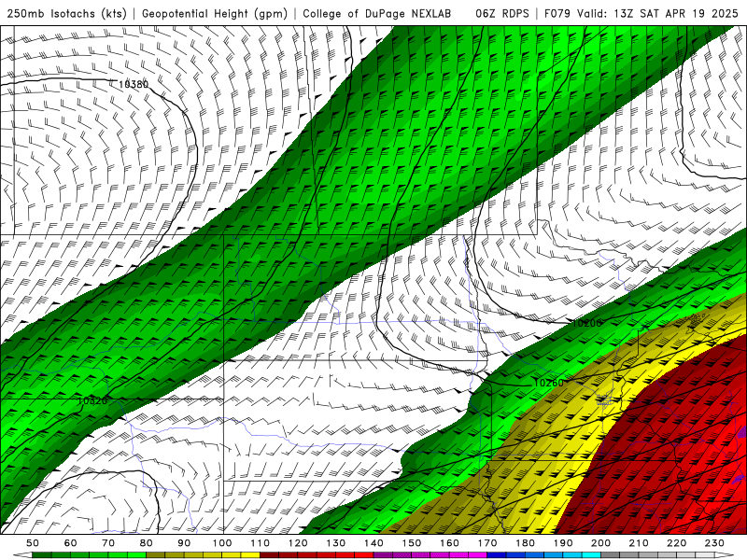Click the legend value 60

[x=71, y=543]
